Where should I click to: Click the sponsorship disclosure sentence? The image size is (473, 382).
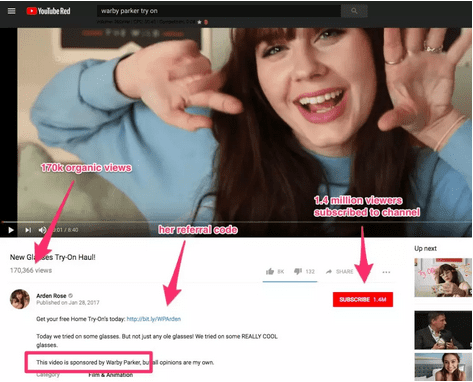point(125,362)
